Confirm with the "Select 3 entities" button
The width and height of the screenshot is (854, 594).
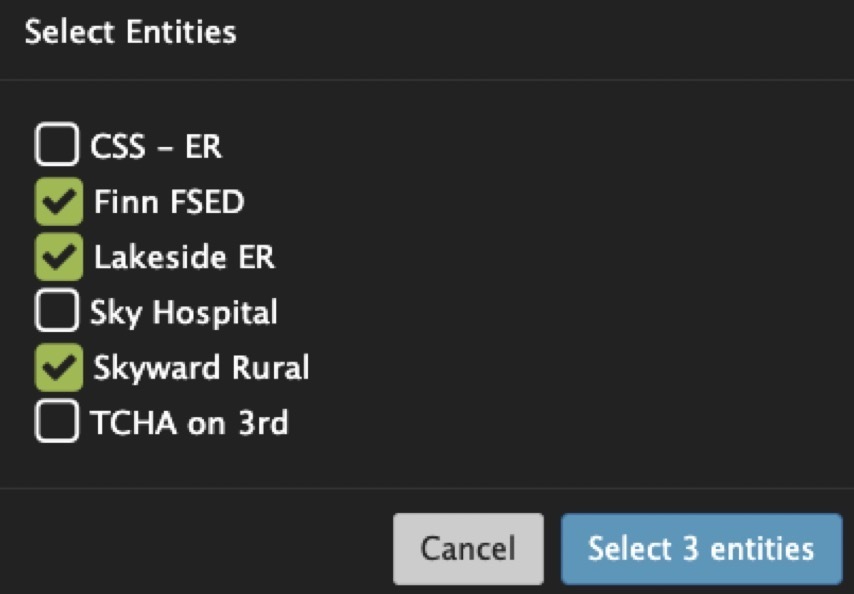701,549
